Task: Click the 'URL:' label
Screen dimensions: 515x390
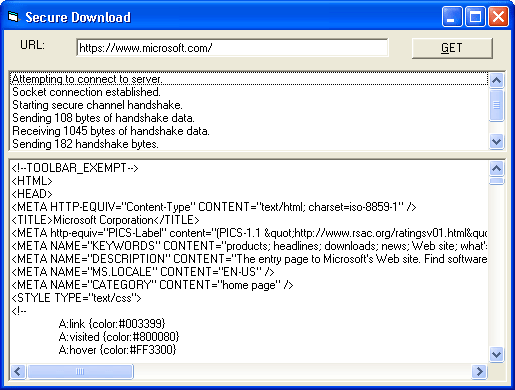Action: [32, 45]
